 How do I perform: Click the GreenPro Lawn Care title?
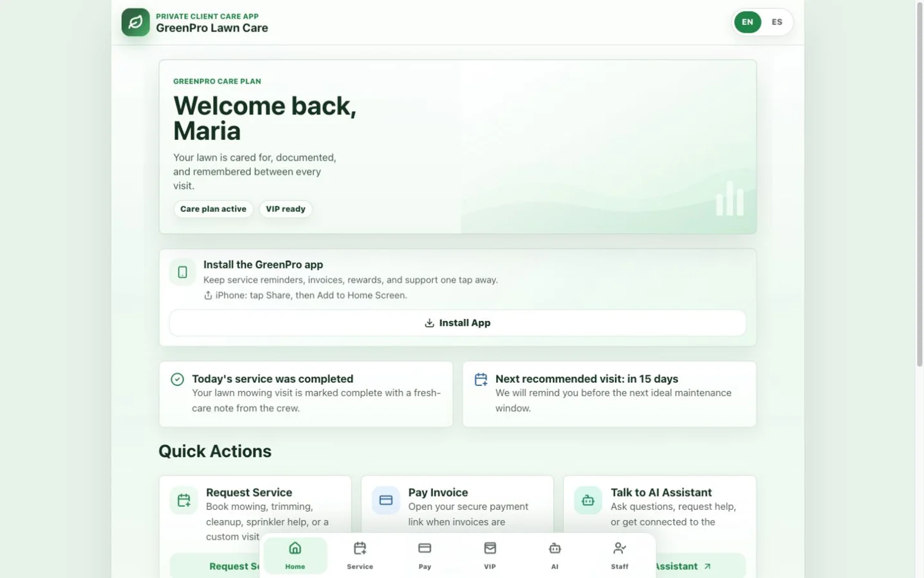click(212, 28)
